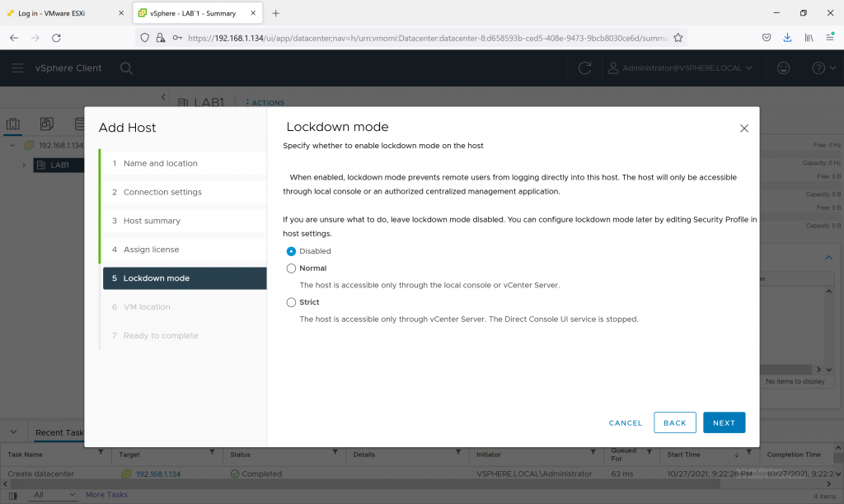
Task: Open a new browser tab
Action: click(x=275, y=13)
